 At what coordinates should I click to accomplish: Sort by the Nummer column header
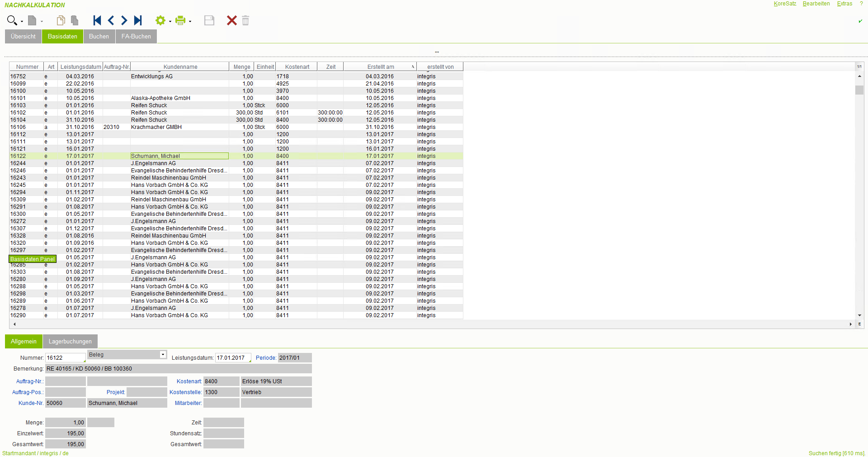click(27, 67)
